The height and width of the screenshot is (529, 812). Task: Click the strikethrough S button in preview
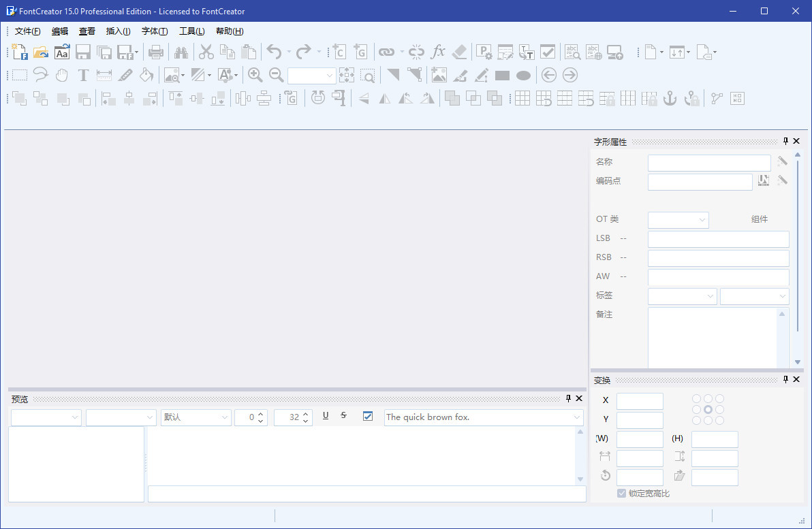coord(343,416)
